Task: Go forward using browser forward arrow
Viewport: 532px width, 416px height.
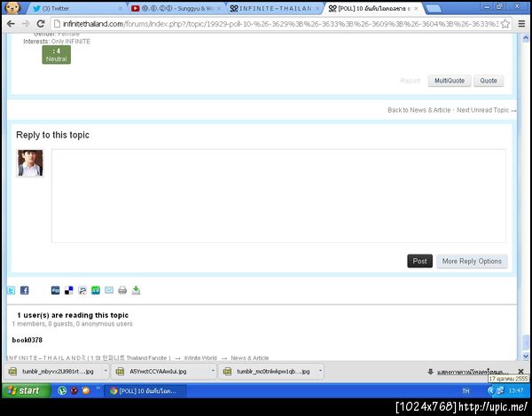Action: [x=26, y=24]
